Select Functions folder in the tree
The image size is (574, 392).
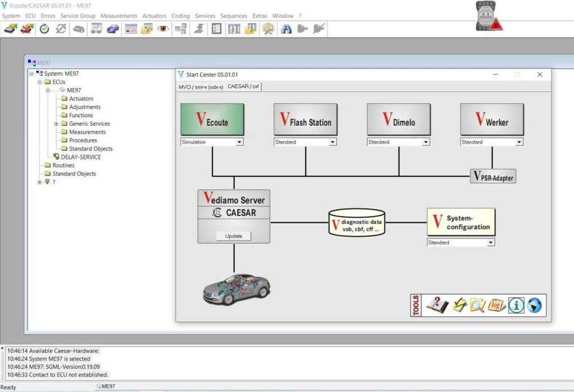[81, 115]
